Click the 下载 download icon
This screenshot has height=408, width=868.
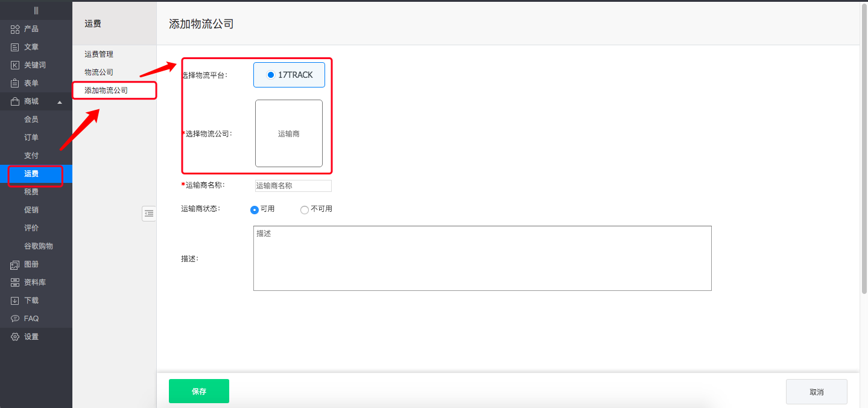tap(14, 300)
